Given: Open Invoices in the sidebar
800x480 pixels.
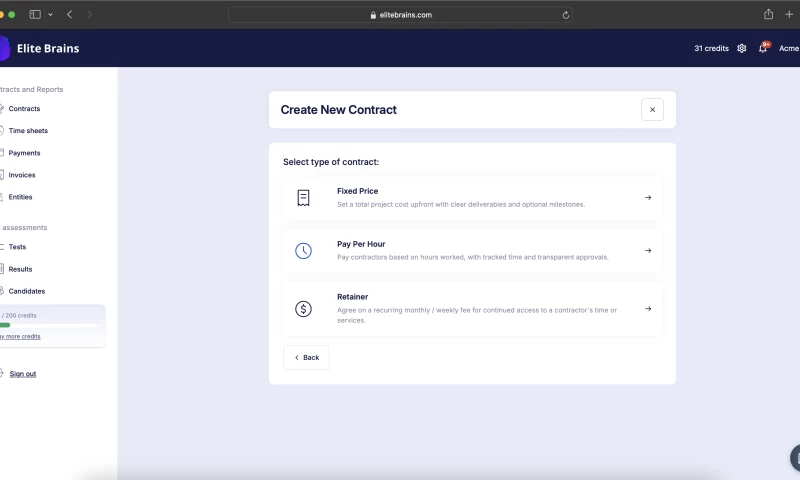Looking at the screenshot, I should [22, 175].
